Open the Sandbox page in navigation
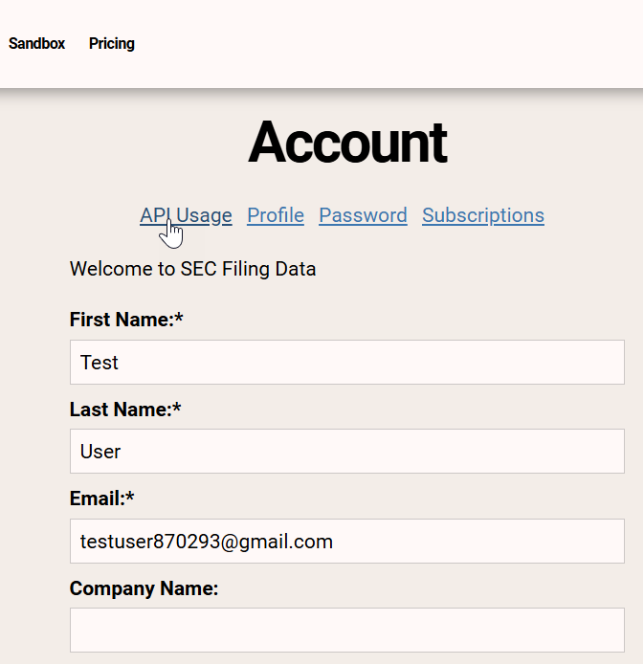The width and height of the screenshot is (644, 665). click(x=37, y=44)
